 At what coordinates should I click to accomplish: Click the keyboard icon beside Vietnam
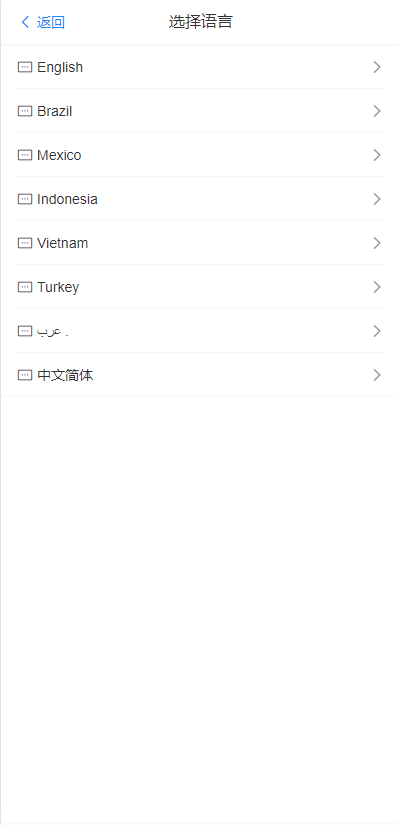pyautogui.click(x=25, y=243)
